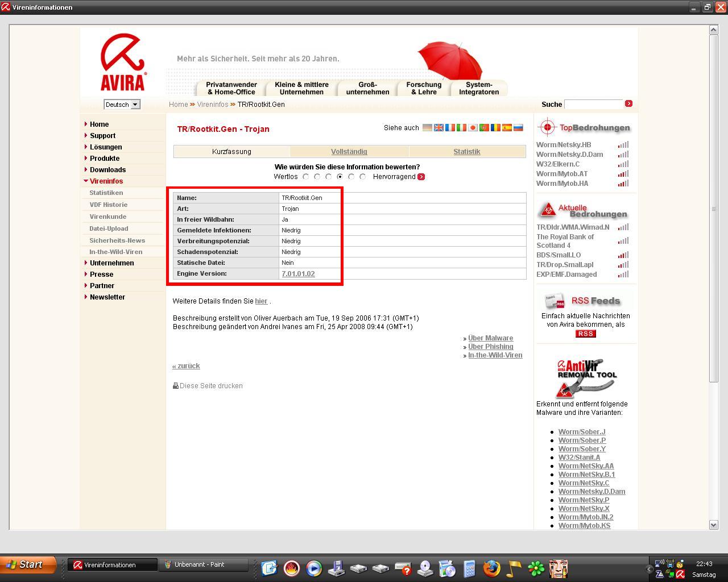This screenshot has width=728, height=582.
Task: Click the yellow music note taskbar icon
Action: click(514, 568)
